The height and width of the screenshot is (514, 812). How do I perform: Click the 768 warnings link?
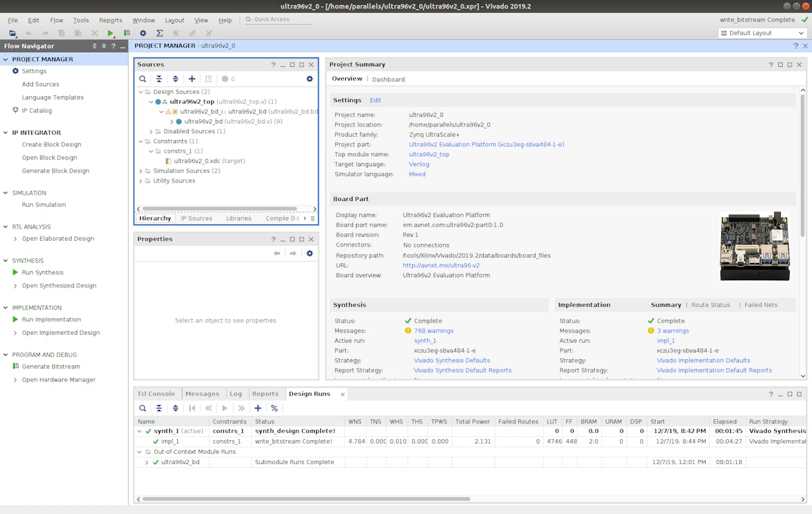pyautogui.click(x=434, y=331)
